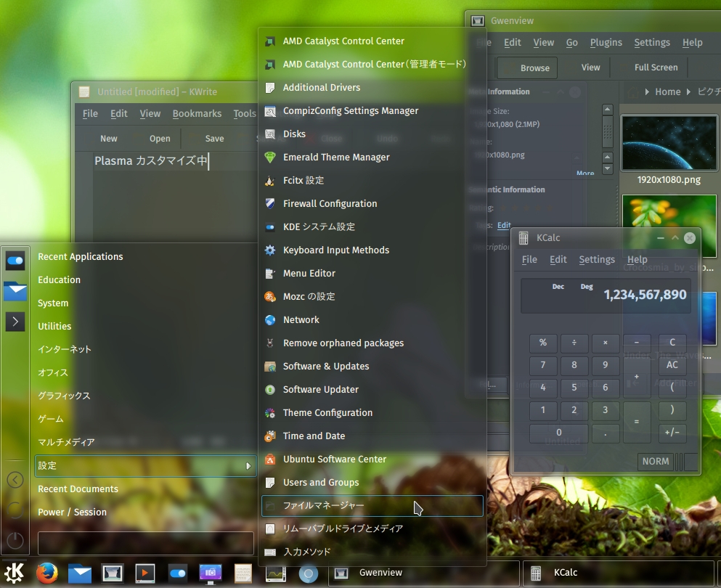
Task: Open the Bookmarks menu in KWrite
Action: coord(197,114)
